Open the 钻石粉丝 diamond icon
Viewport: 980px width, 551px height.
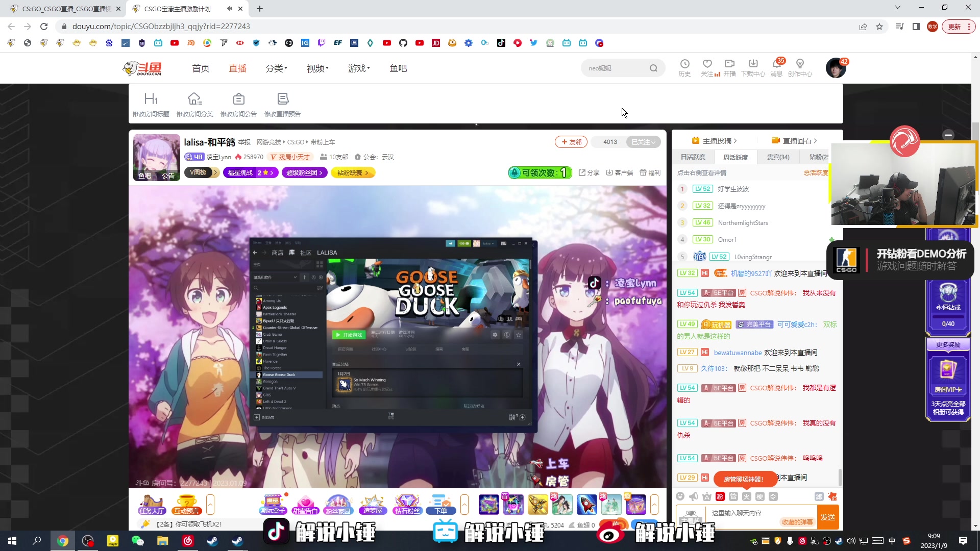click(407, 504)
